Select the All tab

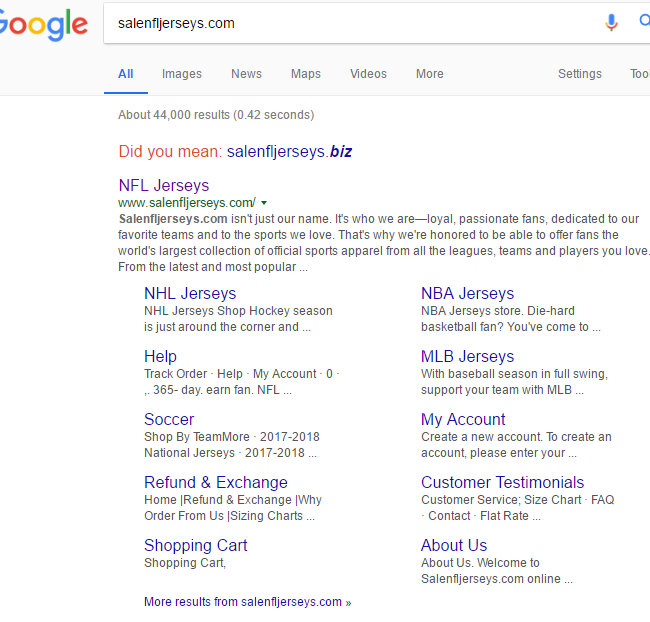(126, 74)
